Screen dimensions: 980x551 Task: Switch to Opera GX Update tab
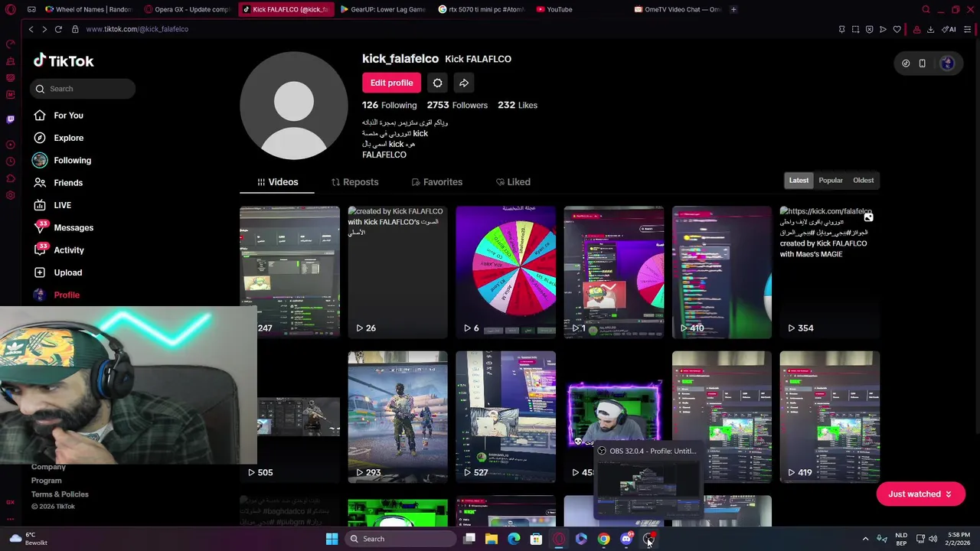pyautogui.click(x=188, y=9)
